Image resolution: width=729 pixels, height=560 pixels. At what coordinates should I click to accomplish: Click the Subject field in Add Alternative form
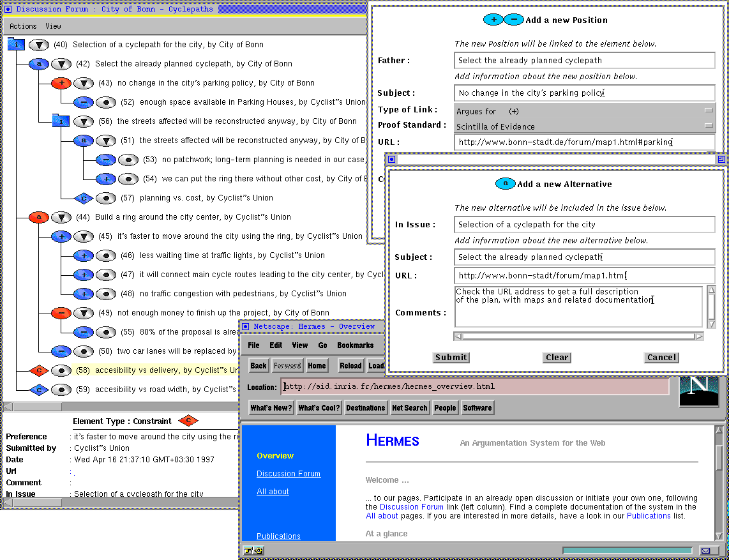point(584,257)
